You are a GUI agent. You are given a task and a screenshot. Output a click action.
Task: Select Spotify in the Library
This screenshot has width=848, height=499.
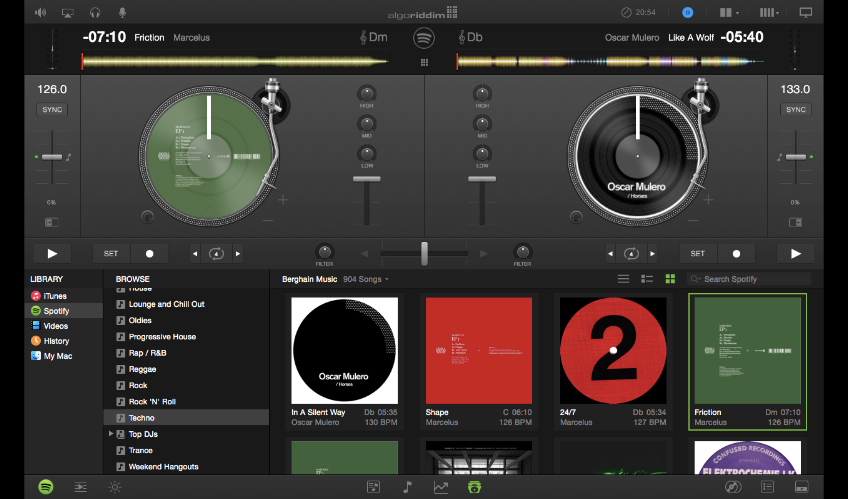tap(64, 311)
